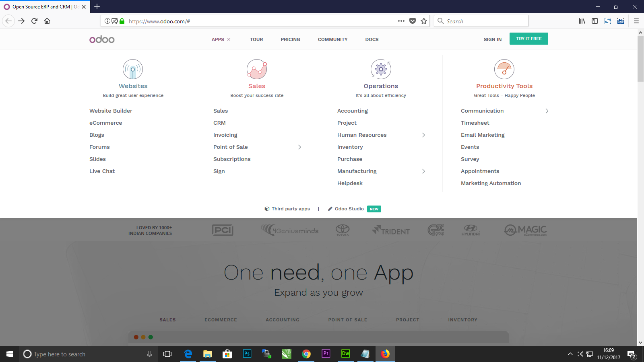Open File Explorer from the taskbar
Image resolution: width=644 pixels, height=362 pixels.
point(208,354)
